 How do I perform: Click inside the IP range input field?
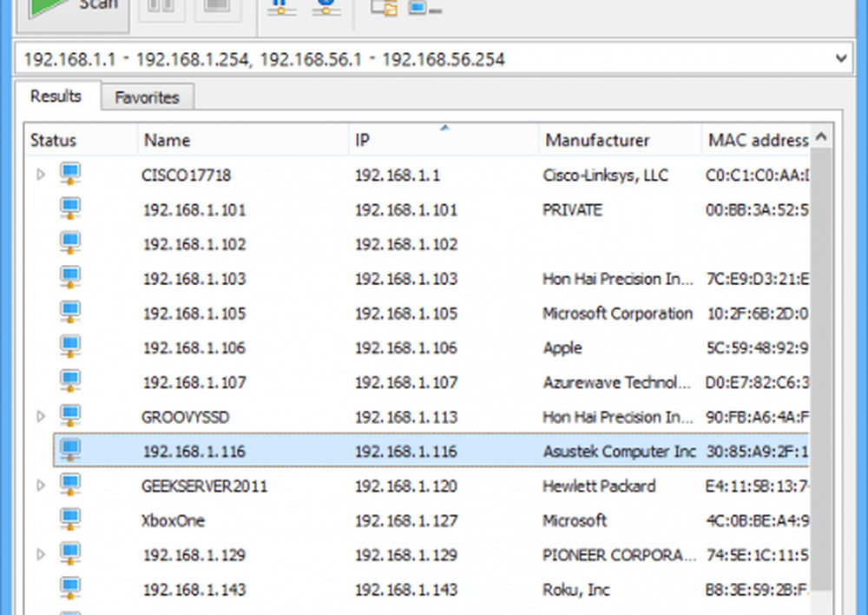tap(417, 59)
